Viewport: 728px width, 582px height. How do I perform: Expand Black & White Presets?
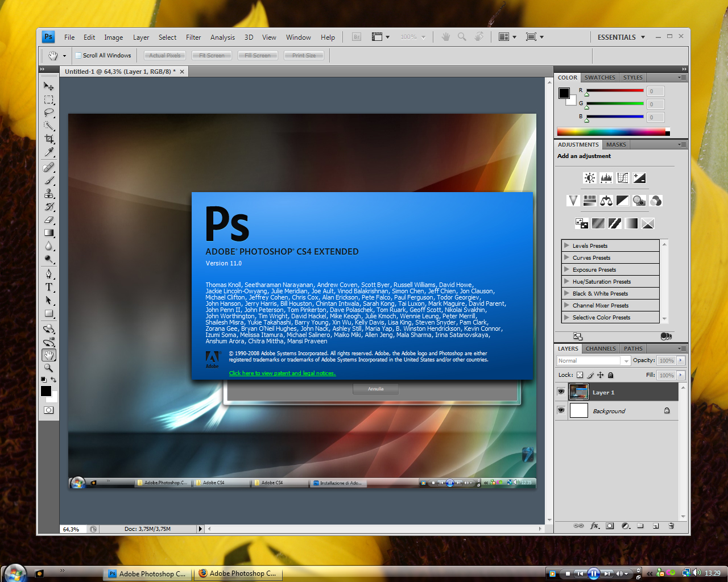[566, 293]
